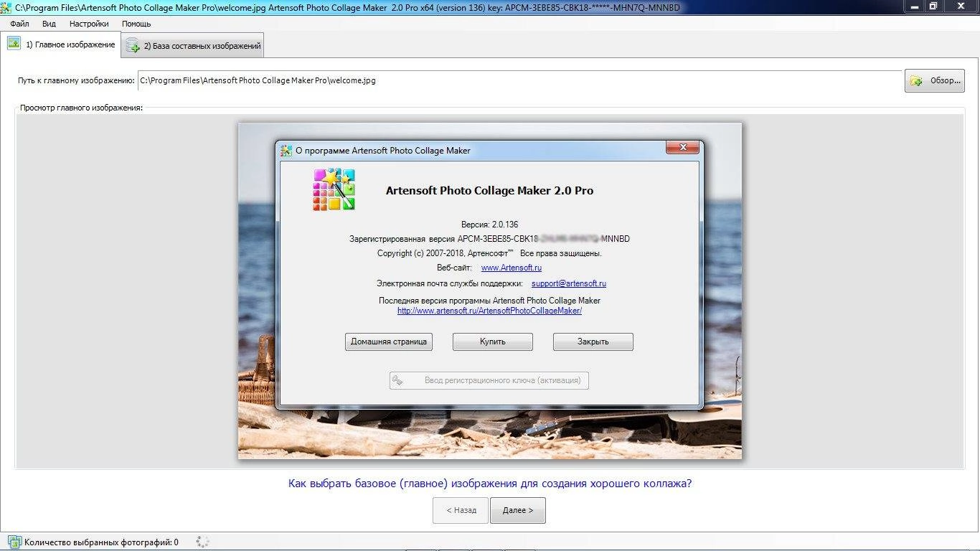
Task: Click the Закрыть button
Action: [x=593, y=342]
